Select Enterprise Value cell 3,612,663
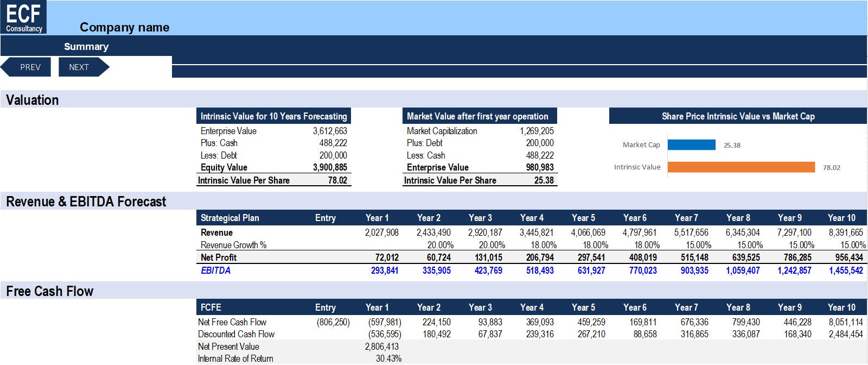The height and width of the screenshot is (365, 868). (330, 131)
